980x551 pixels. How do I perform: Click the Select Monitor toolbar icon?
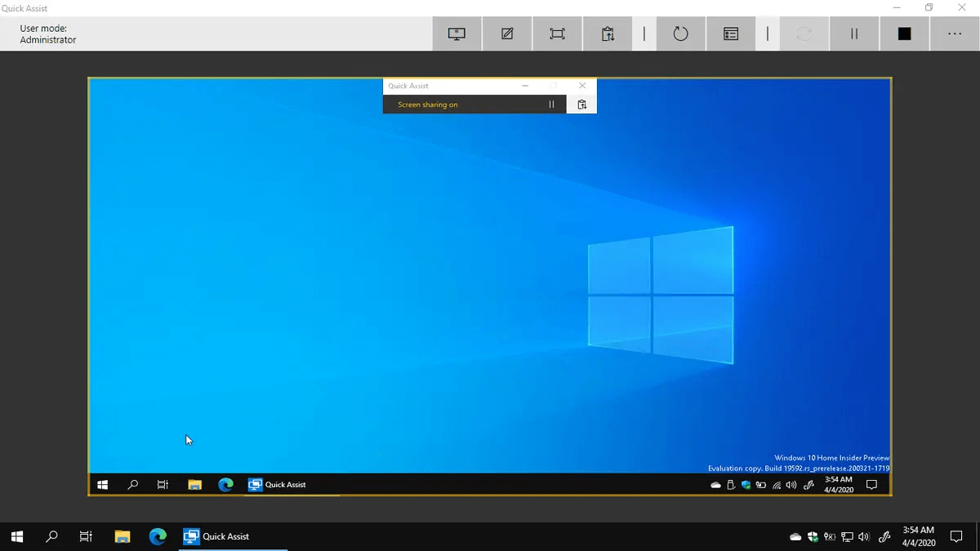point(457,33)
